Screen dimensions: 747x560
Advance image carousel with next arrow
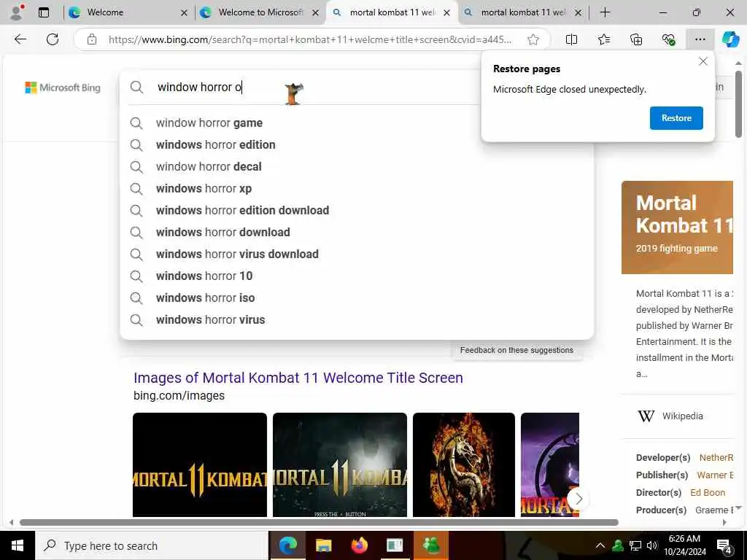pos(578,499)
